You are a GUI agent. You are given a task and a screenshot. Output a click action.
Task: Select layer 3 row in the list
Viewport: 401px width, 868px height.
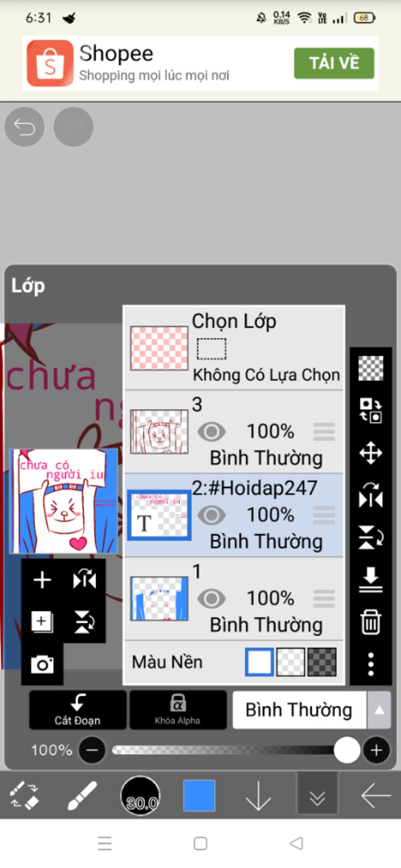click(234, 431)
